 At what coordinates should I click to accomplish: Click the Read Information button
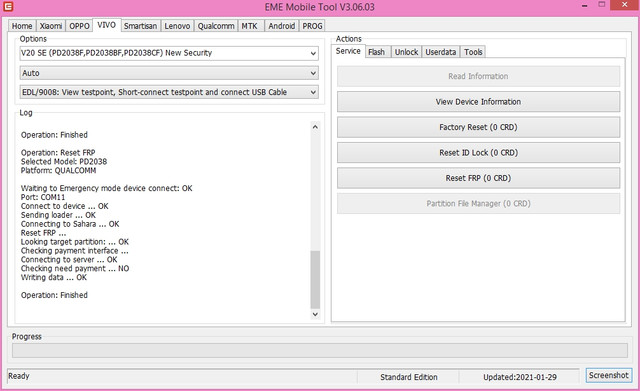478,76
